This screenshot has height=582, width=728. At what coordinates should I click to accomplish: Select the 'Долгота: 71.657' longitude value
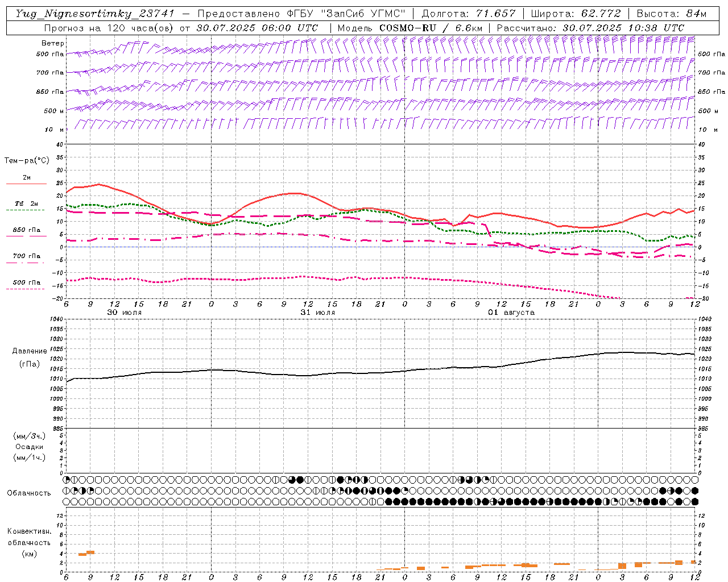pyautogui.click(x=469, y=14)
